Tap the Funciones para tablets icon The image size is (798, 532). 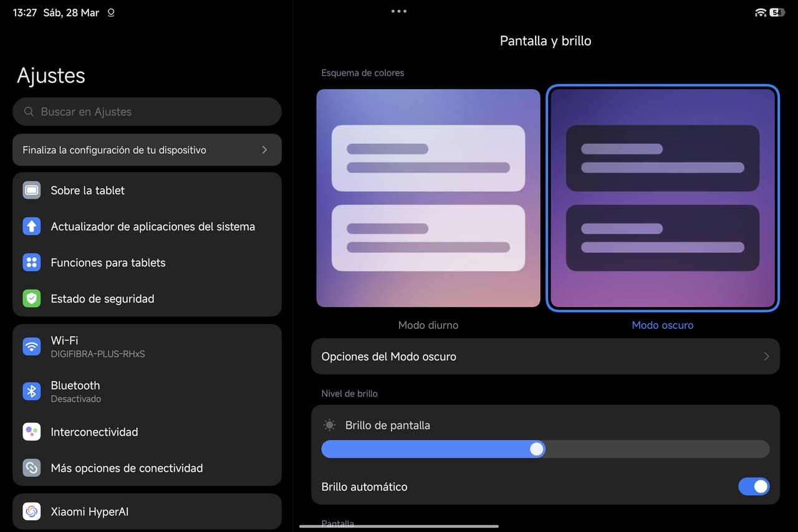coord(32,262)
